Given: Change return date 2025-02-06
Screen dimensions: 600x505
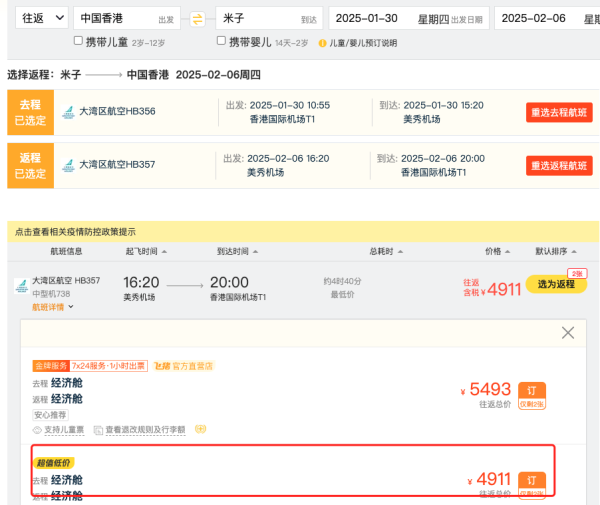Looking at the screenshot, I should pos(547,18).
